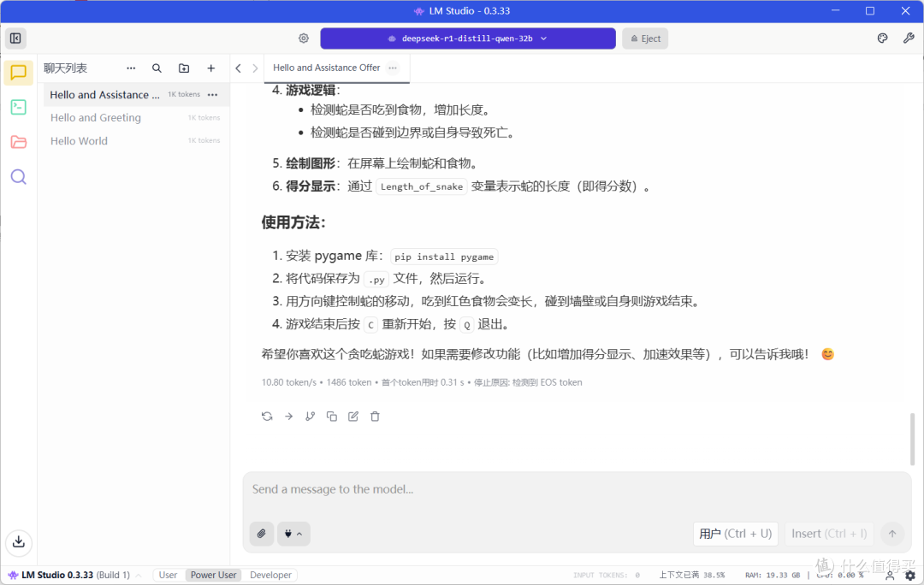Switch to Developer mode
This screenshot has height=585, width=924.
(270, 575)
